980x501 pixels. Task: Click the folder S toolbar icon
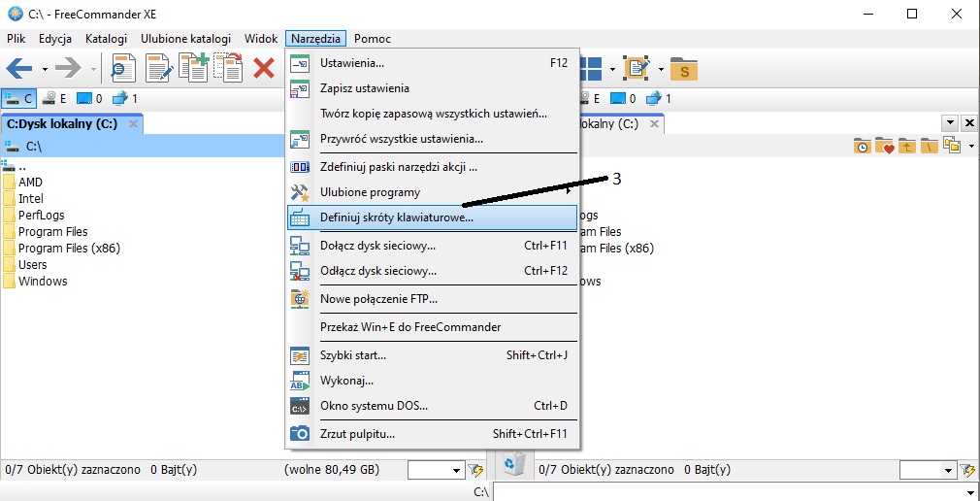[684, 69]
